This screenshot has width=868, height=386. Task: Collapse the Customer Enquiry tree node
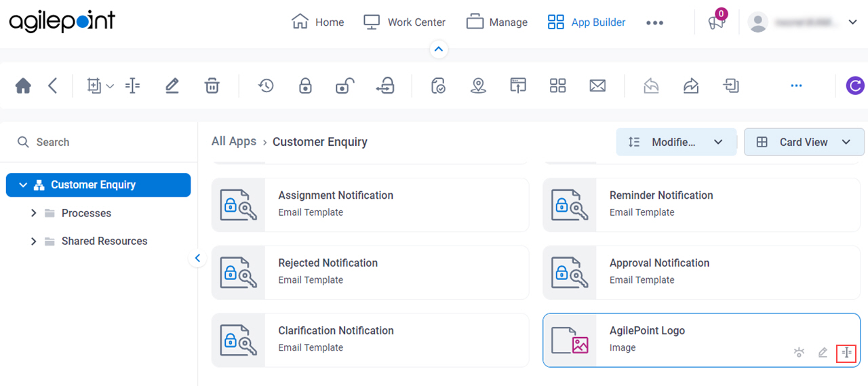point(23,185)
